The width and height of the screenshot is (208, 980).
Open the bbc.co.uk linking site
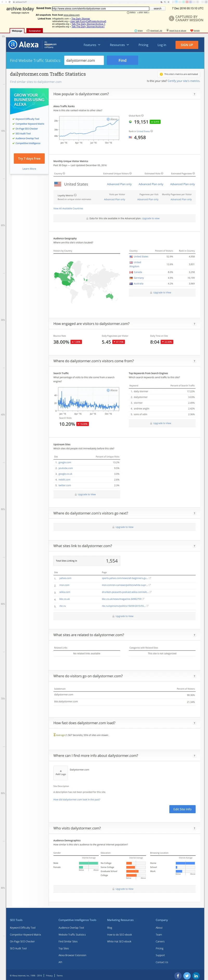[x=64, y=599]
